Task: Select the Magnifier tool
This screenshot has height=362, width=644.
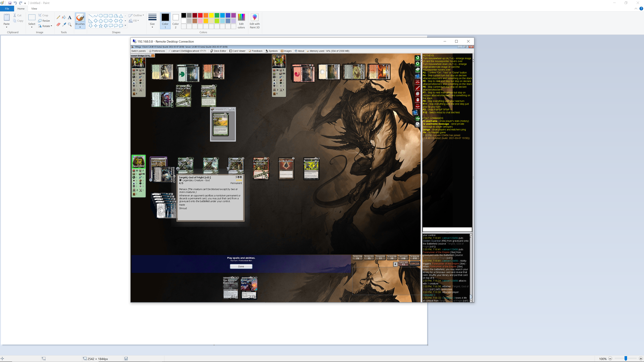Action: click(x=69, y=24)
